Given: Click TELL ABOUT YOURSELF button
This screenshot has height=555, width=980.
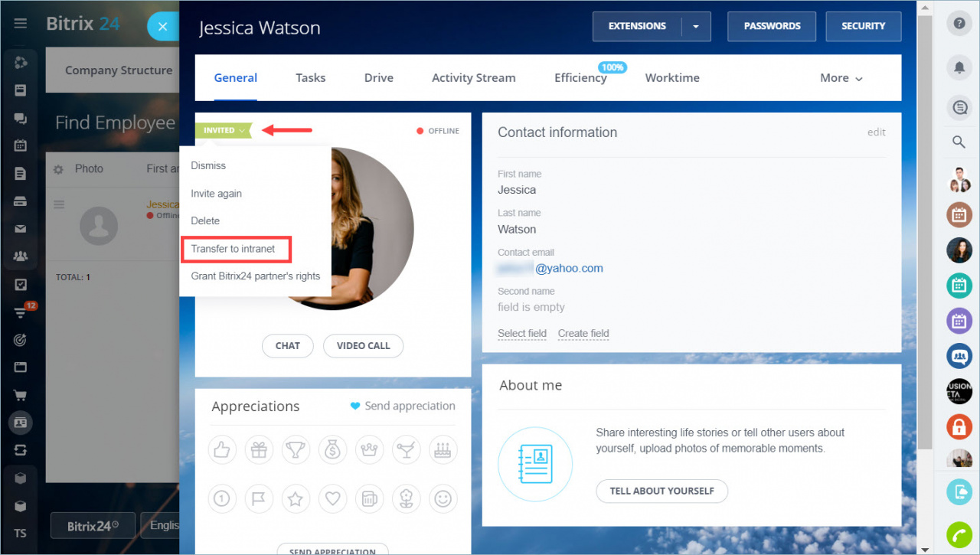Looking at the screenshot, I should (662, 491).
